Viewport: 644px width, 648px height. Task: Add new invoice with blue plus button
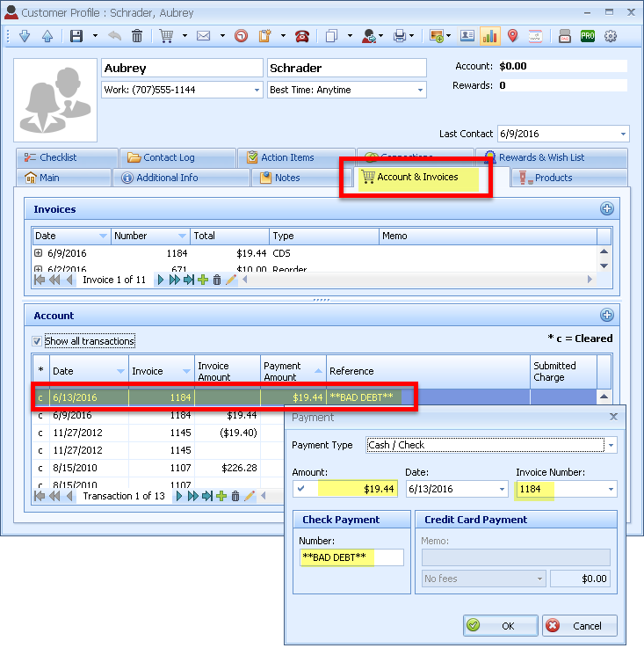tap(606, 209)
